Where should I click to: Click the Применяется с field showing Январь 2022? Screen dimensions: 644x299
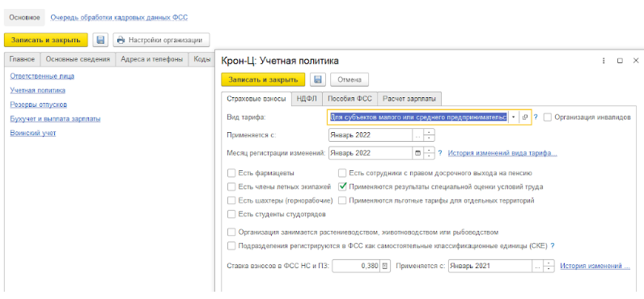(x=371, y=135)
